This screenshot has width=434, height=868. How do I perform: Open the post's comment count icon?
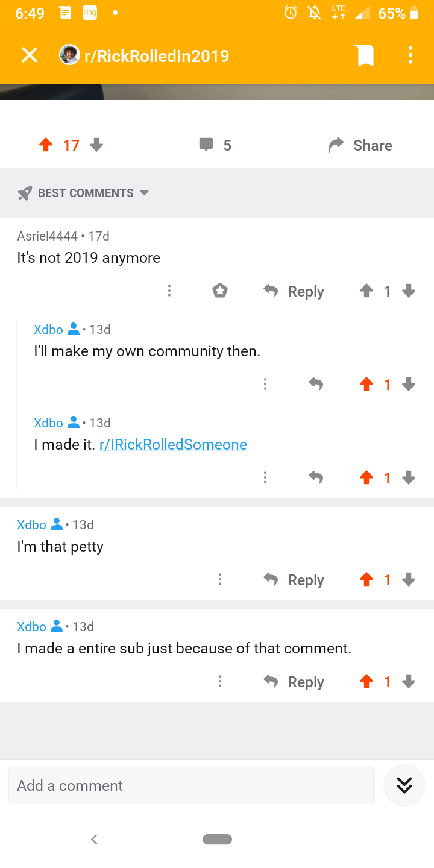click(206, 145)
